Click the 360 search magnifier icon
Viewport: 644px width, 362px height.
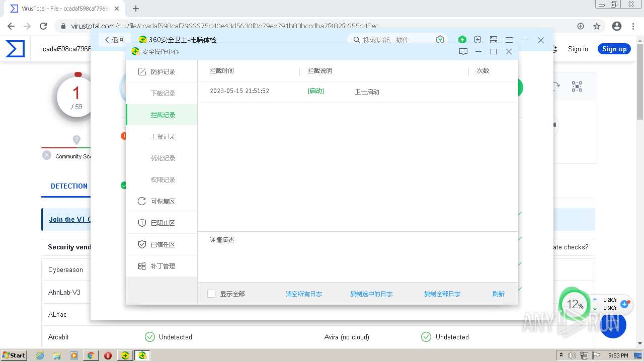357,40
